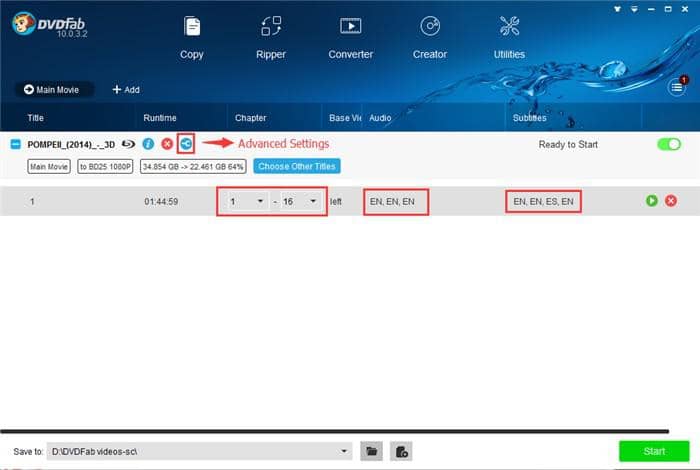Go to the Creator module
The image size is (700, 470).
pyautogui.click(x=429, y=38)
